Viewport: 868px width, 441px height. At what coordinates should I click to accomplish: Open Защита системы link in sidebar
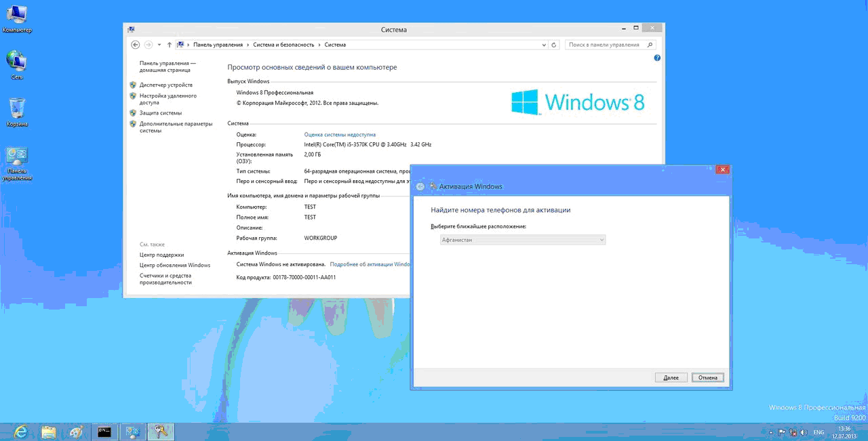[161, 113]
